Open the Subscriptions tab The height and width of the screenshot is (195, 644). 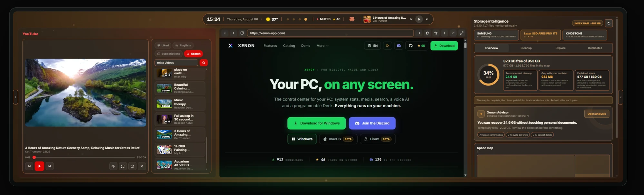coord(169,54)
